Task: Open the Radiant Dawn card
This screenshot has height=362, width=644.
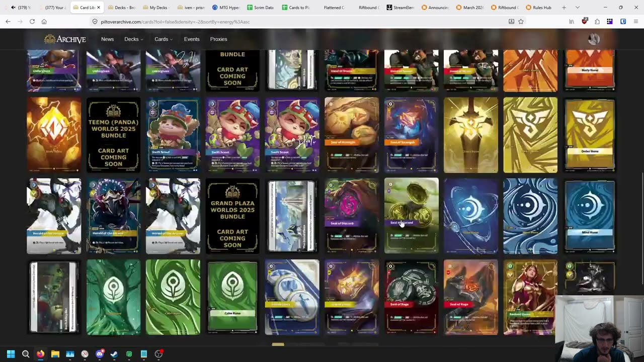Action: 530,297
